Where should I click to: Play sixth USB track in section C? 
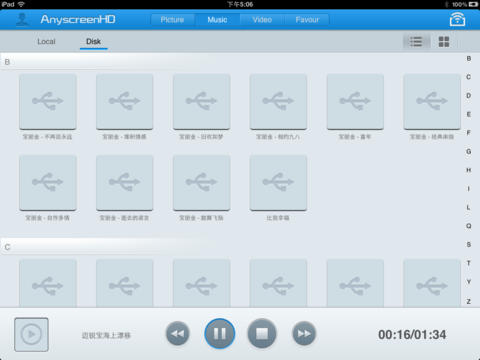[432, 283]
